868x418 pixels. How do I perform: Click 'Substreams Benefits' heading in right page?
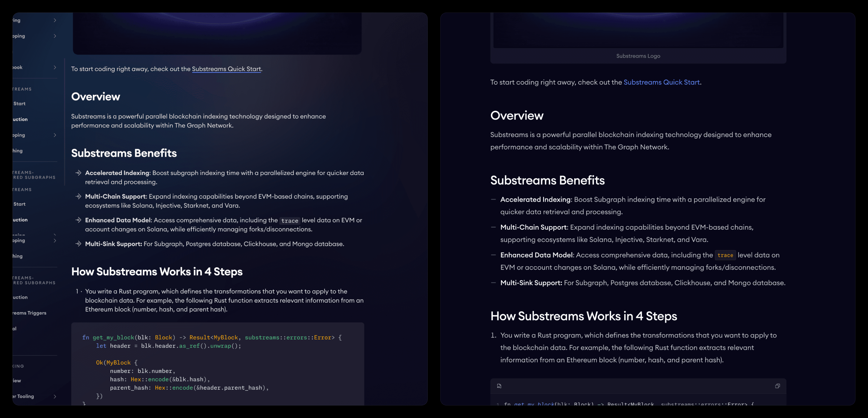pyautogui.click(x=547, y=180)
